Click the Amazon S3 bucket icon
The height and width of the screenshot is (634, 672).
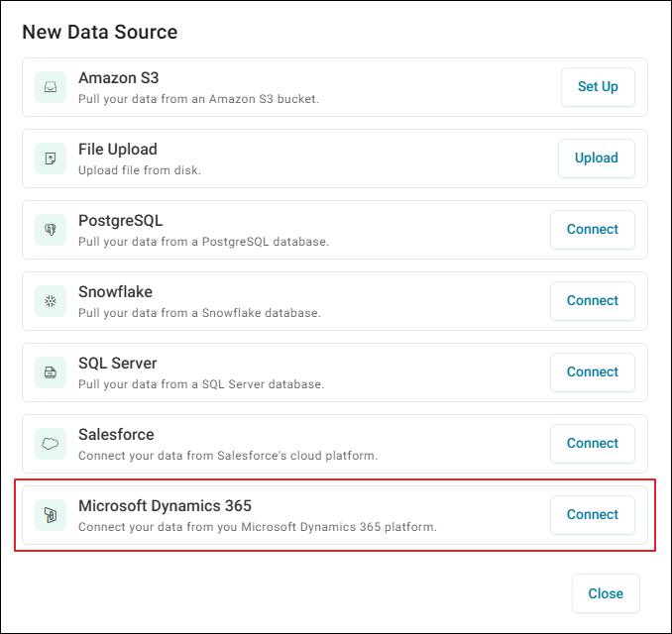pos(51,87)
